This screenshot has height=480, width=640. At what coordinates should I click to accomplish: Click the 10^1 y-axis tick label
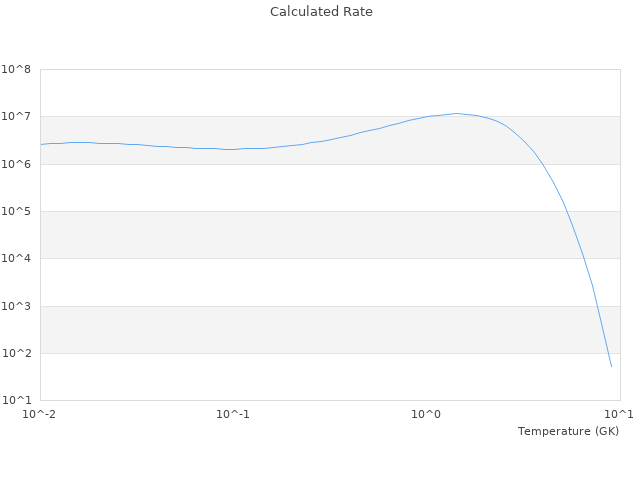click(x=16, y=401)
